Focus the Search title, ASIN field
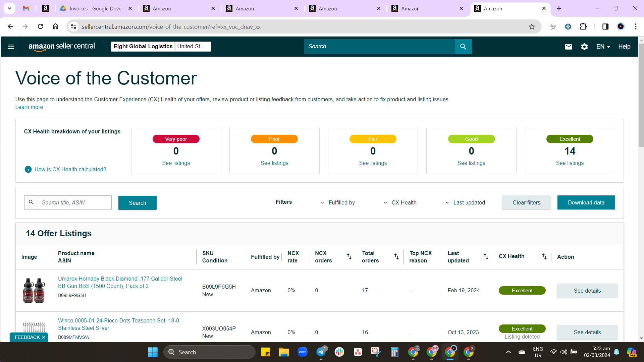644x362 pixels. 74,202
